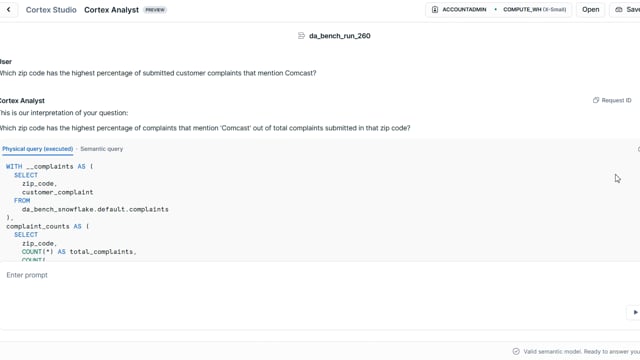The image size is (640, 360).
Task: Click the Valid semantic model status text
Action: coord(581,351)
